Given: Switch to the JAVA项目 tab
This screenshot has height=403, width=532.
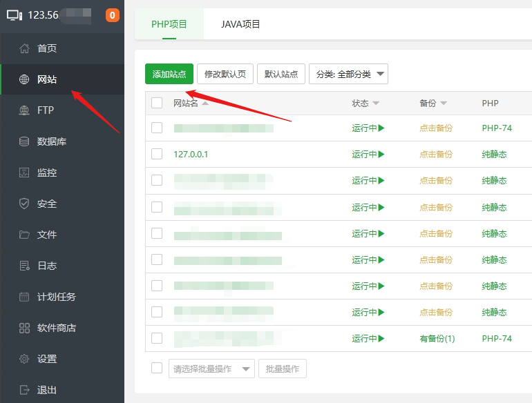Looking at the screenshot, I should point(240,24).
